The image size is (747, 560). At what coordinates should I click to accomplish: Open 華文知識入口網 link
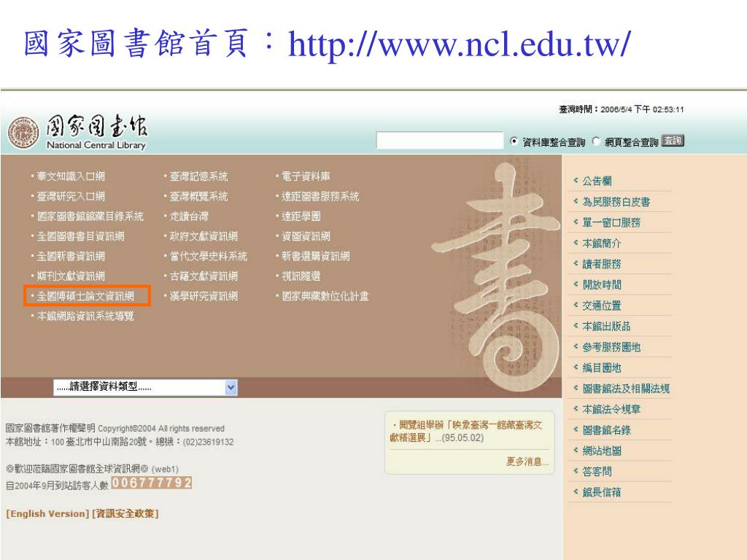[x=71, y=176]
